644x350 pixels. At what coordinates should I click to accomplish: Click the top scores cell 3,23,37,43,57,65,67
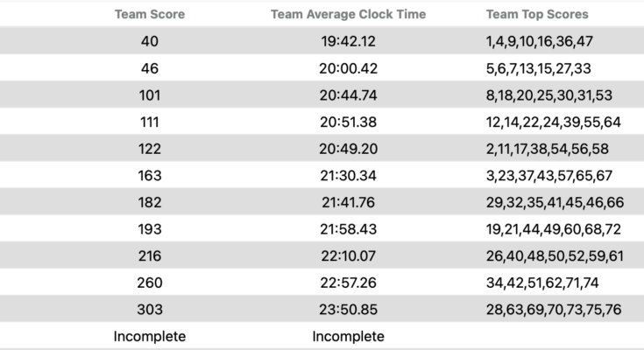(x=548, y=175)
